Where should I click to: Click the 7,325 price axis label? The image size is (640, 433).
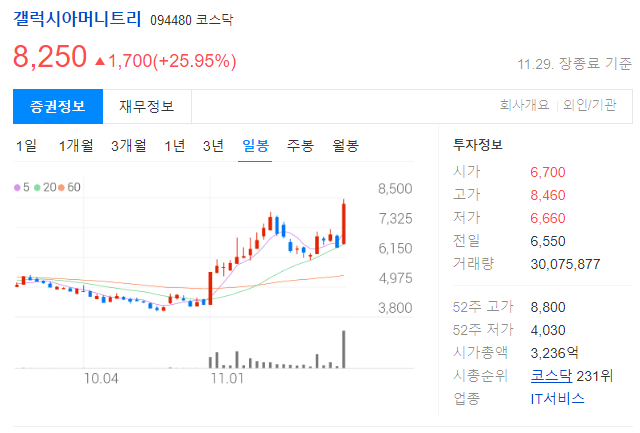click(395, 218)
